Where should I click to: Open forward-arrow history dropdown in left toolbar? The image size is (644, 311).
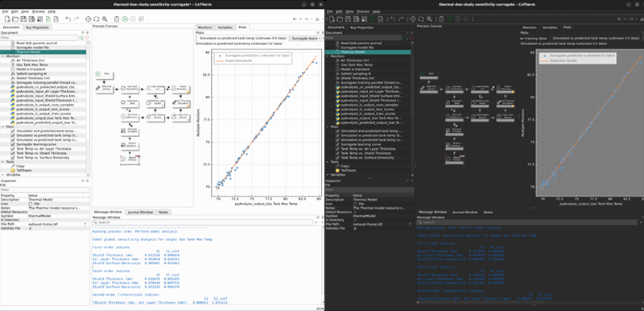(311, 19)
